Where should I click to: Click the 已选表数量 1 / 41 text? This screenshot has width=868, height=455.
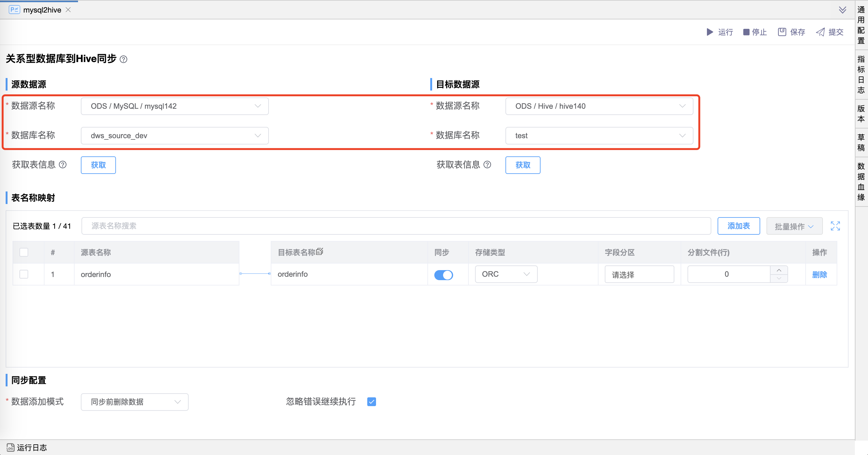(x=42, y=226)
